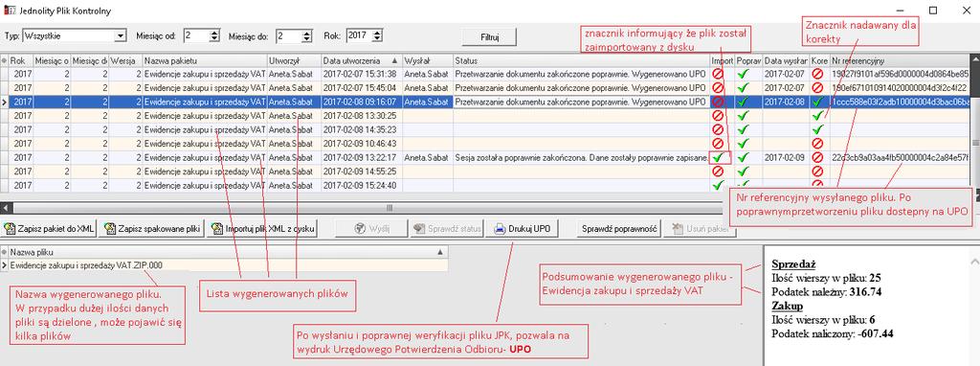Click the Nazwa pakietu column header
This screenshot has width=980, height=366.
coord(205,60)
